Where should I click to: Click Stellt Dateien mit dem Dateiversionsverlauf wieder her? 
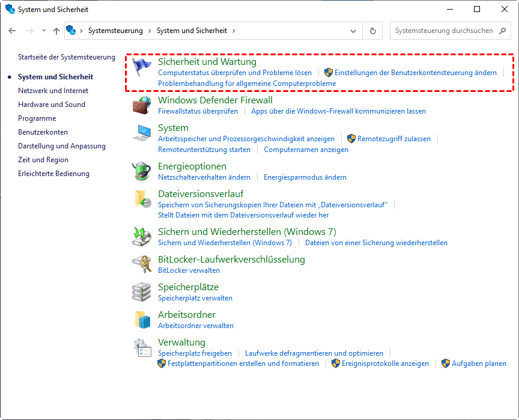(x=243, y=215)
